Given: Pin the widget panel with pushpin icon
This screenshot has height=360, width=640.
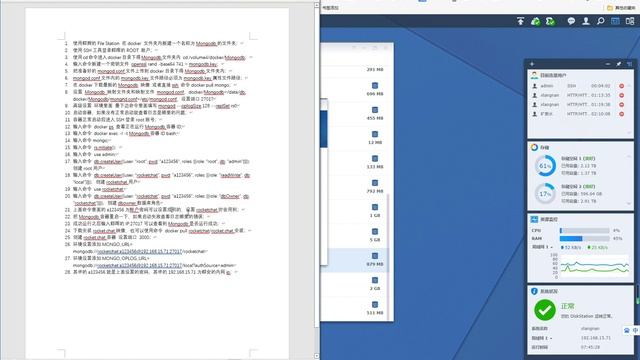Looking at the screenshot, I should [x=619, y=64].
